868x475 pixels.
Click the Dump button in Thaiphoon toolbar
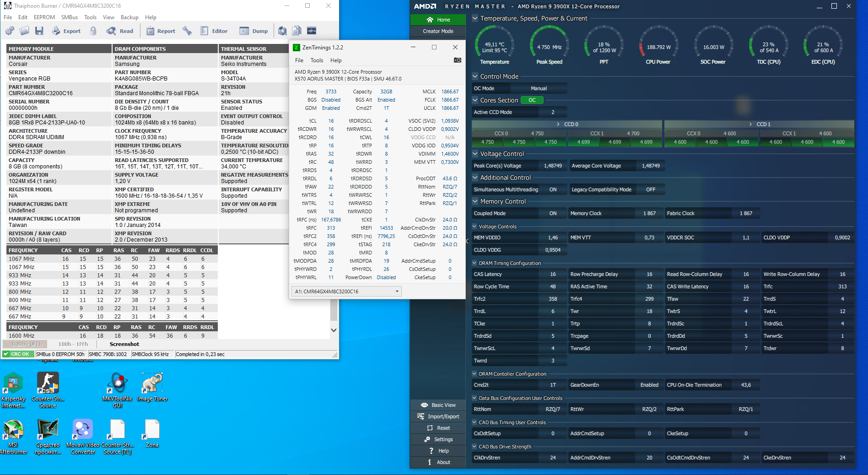coord(254,31)
